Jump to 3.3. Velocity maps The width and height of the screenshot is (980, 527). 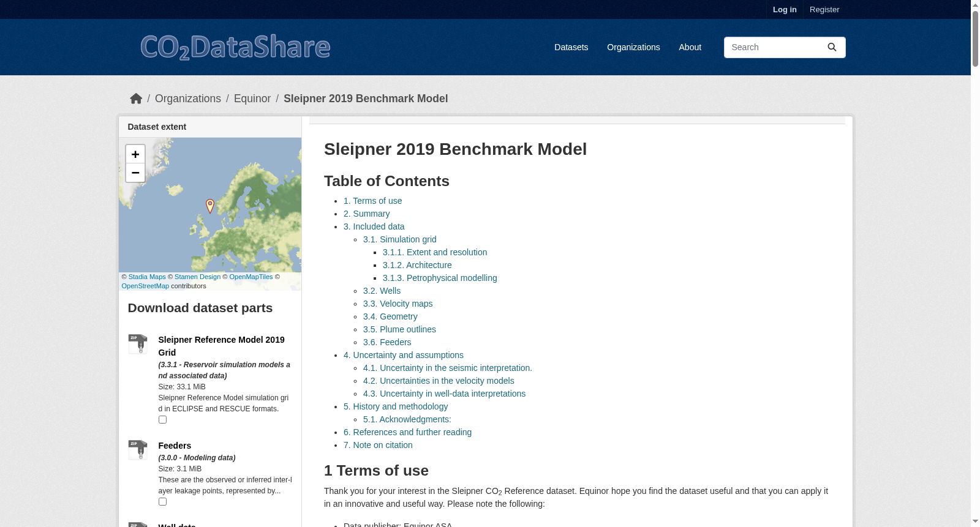[x=398, y=304]
